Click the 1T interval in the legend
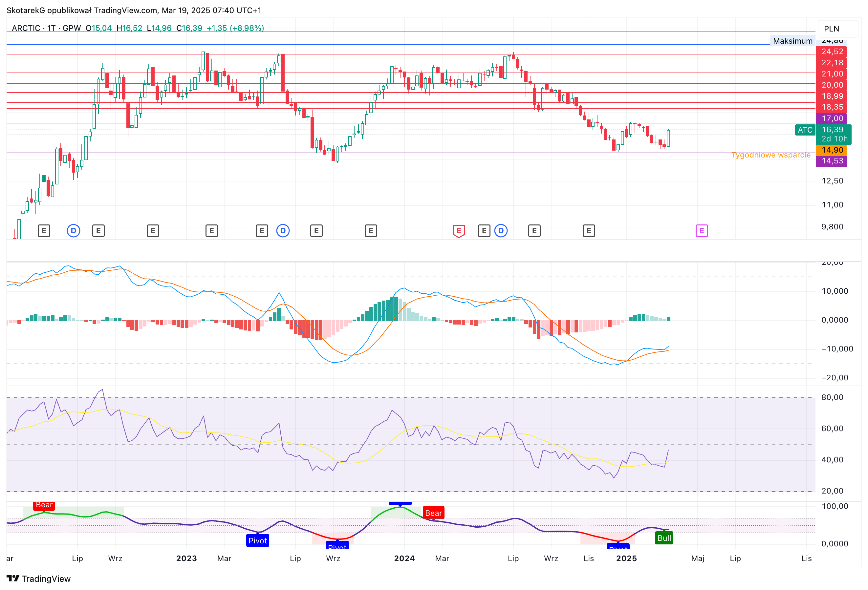The image size is (868, 590). pos(51,28)
